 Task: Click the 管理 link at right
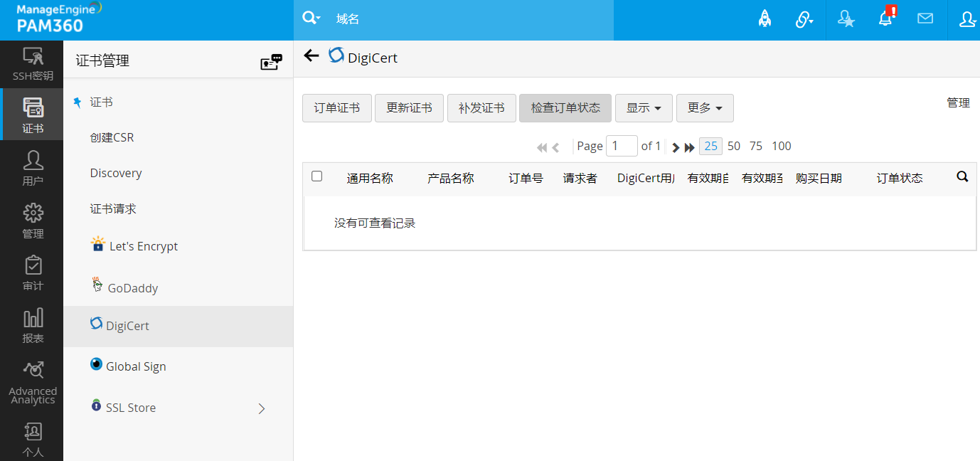[x=958, y=103]
